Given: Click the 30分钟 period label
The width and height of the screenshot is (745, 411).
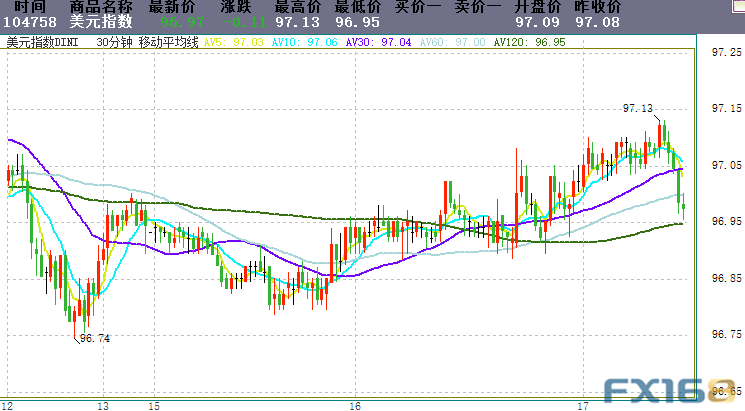Looking at the screenshot, I should coord(114,42).
